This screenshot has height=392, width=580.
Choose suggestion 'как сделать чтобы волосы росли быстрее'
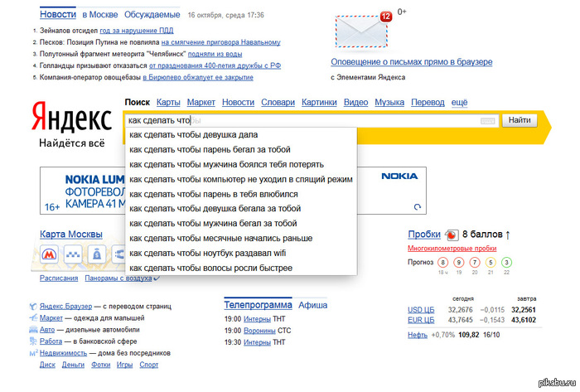(210, 269)
